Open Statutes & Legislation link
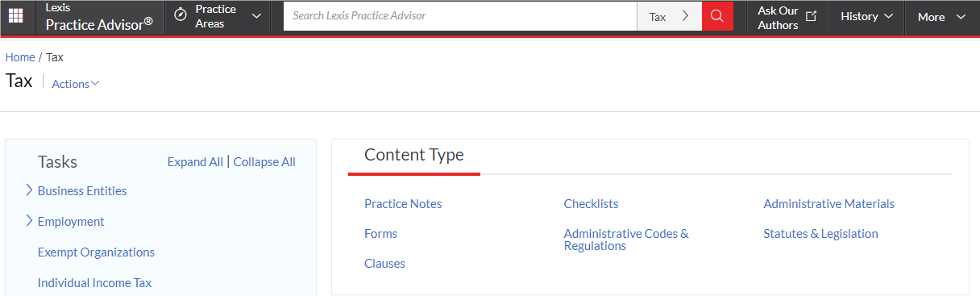Image resolution: width=980 pixels, height=296 pixels. coord(820,234)
